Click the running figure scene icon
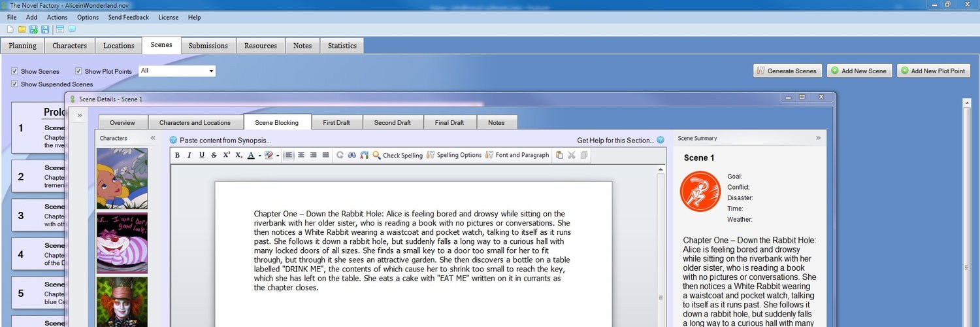 (x=700, y=192)
